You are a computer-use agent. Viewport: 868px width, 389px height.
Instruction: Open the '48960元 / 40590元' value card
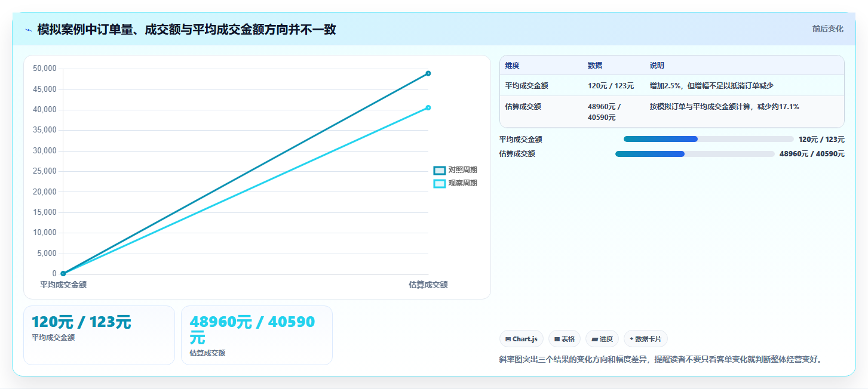pos(257,335)
